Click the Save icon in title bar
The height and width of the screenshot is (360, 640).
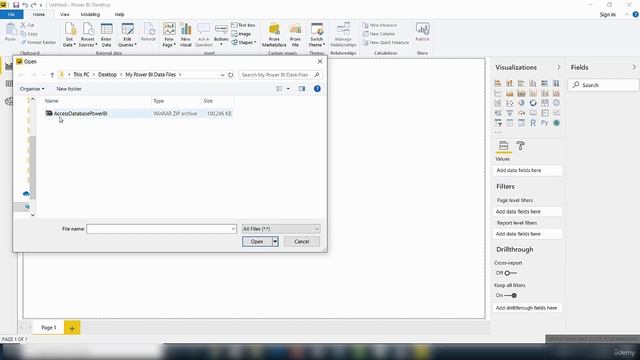(16, 5)
